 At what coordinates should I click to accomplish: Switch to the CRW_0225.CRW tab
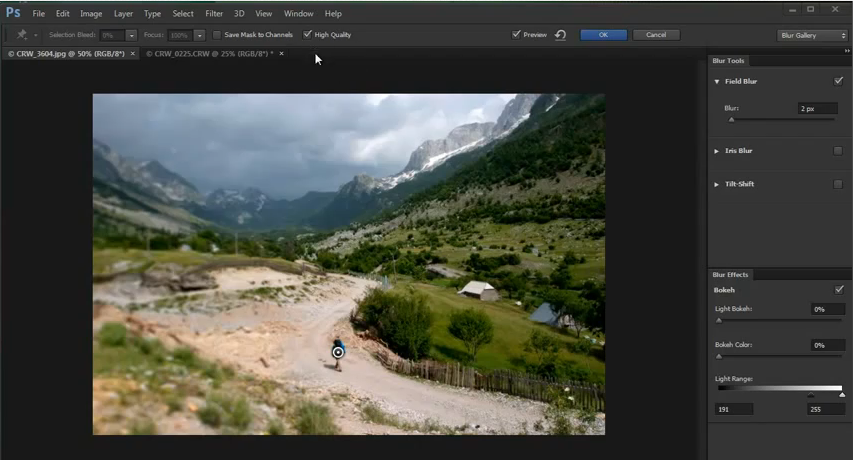click(x=209, y=54)
